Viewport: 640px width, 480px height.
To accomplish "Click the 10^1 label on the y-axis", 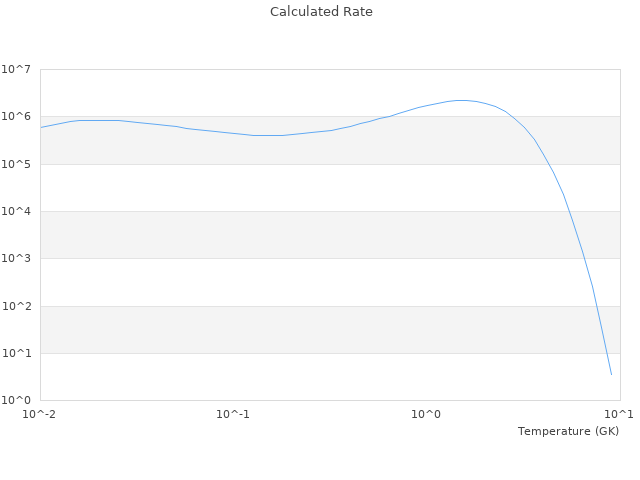I will pyautogui.click(x=16, y=354).
